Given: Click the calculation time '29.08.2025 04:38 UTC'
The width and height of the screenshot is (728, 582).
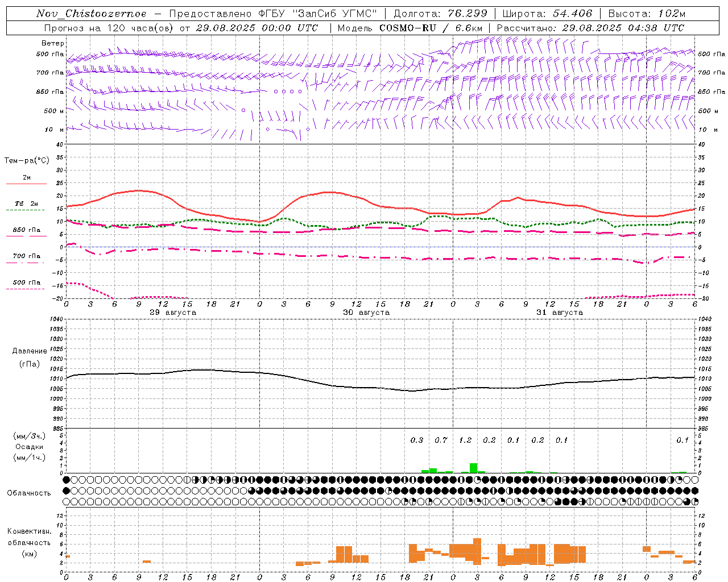Looking at the screenshot, I should tap(623, 28).
